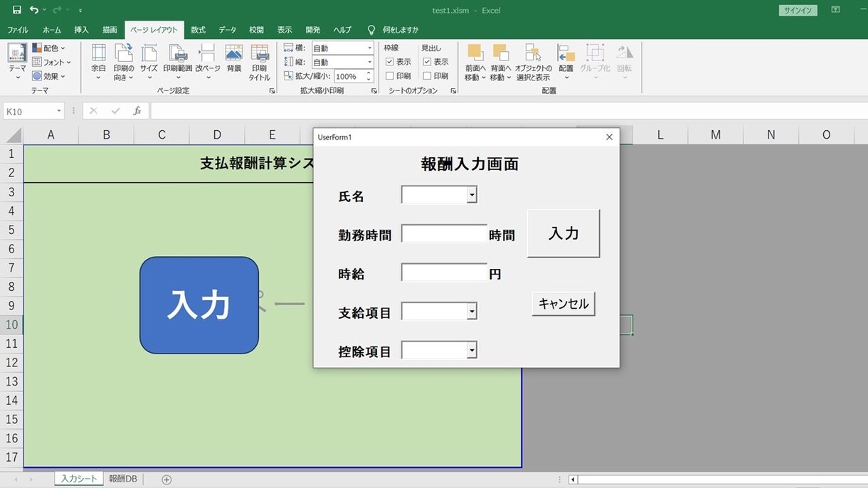Click the undo arrow icon
Screen dimensions: 868x488
pyautogui.click(x=33, y=10)
